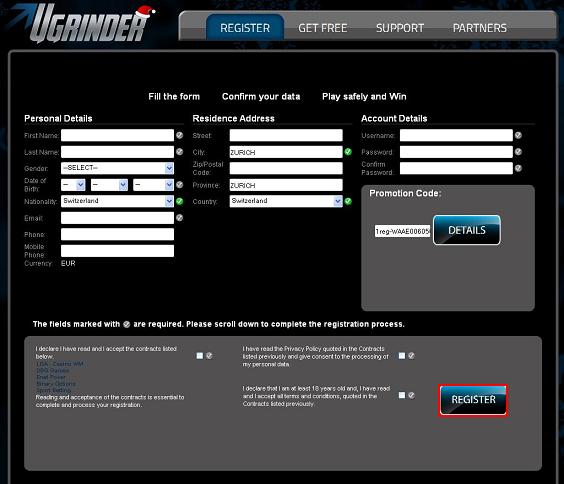The image size is (564, 484).
Task: Check the accept contracts declaration checkbox
Action: click(200, 356)
